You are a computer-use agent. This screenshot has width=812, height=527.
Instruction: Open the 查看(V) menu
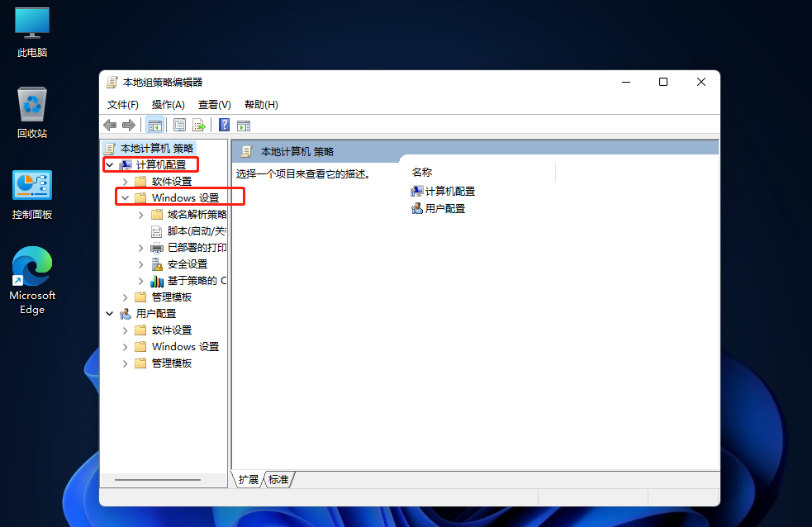[214, 105]
